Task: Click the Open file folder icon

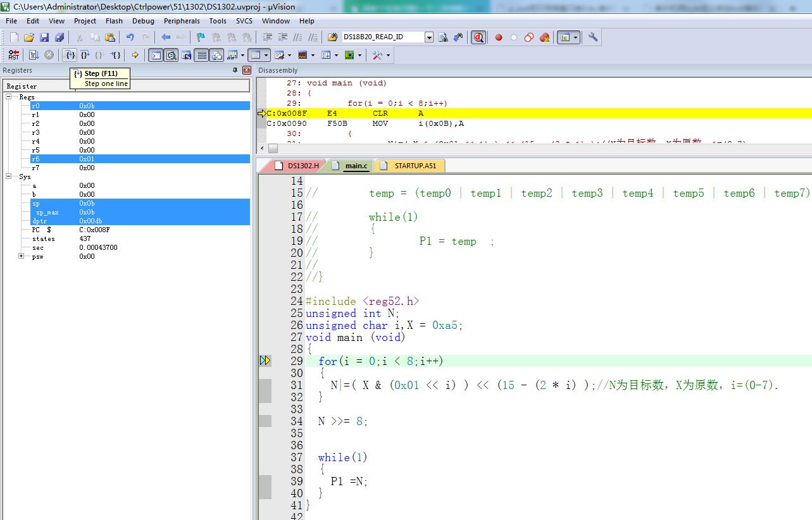Action: tap(29, 37)
